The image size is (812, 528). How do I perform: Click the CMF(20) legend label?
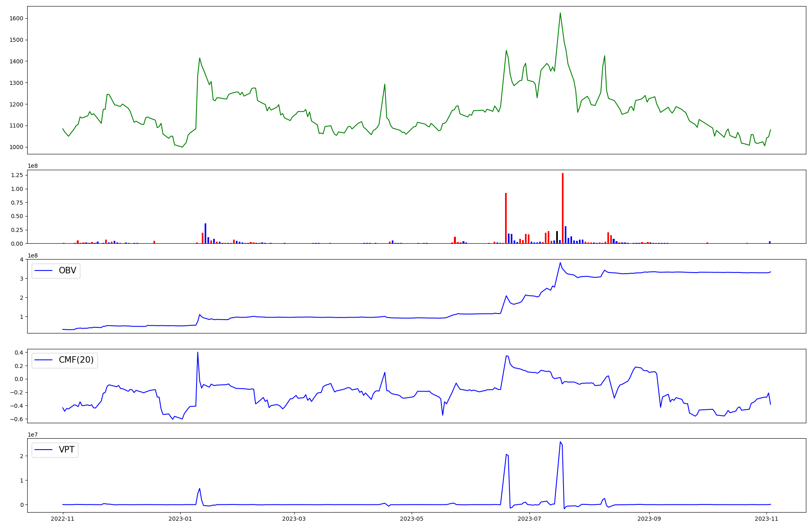pos(76,360)
